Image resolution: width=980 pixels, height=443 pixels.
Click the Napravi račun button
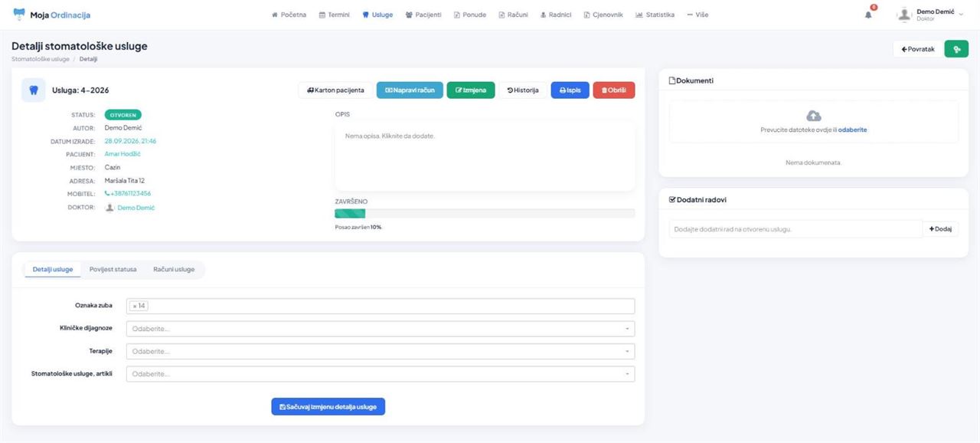pos(410,90)
